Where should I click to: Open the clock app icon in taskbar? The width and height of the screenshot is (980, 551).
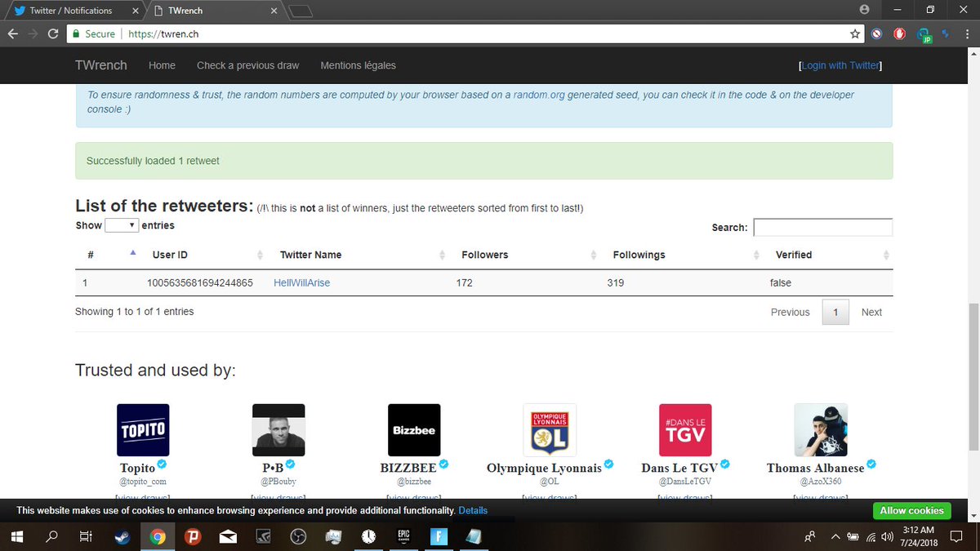pyautogui.click(x=368, y=536)
